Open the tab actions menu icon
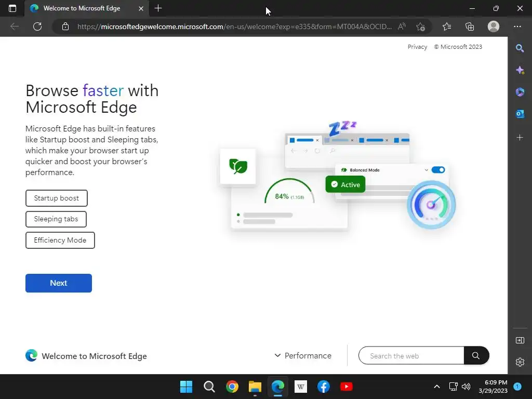The height and width of the screenshot is (399, 532). [12, 8]
